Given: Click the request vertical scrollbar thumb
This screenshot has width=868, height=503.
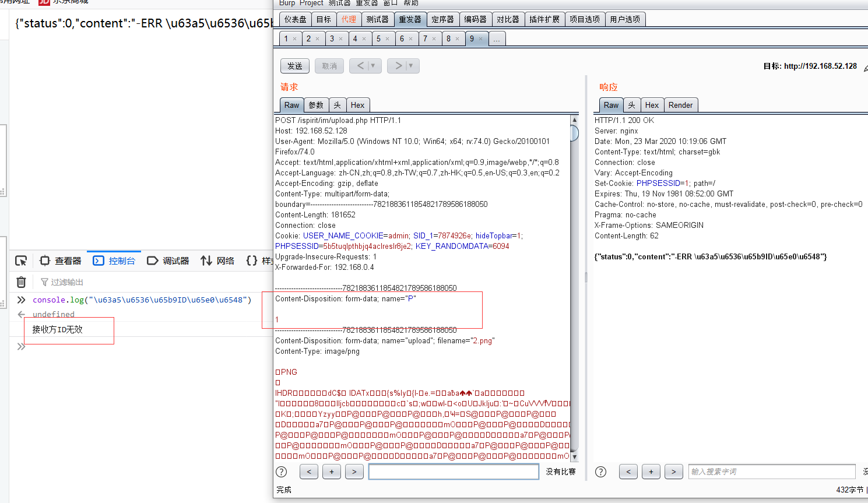Looking at the screenshot, I should [574, 133].
